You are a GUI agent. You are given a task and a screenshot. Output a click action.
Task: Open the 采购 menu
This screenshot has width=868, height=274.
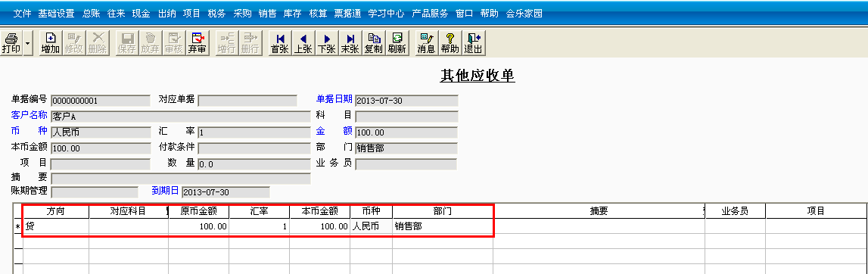click(242, 14)
